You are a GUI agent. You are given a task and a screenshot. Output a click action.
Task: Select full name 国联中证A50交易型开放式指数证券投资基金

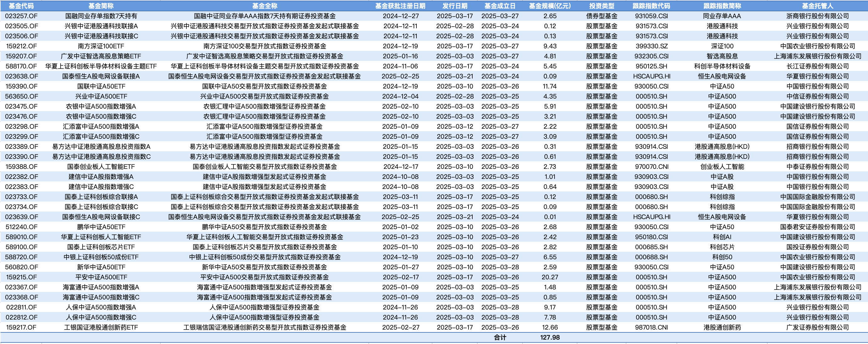click(265, 86)
